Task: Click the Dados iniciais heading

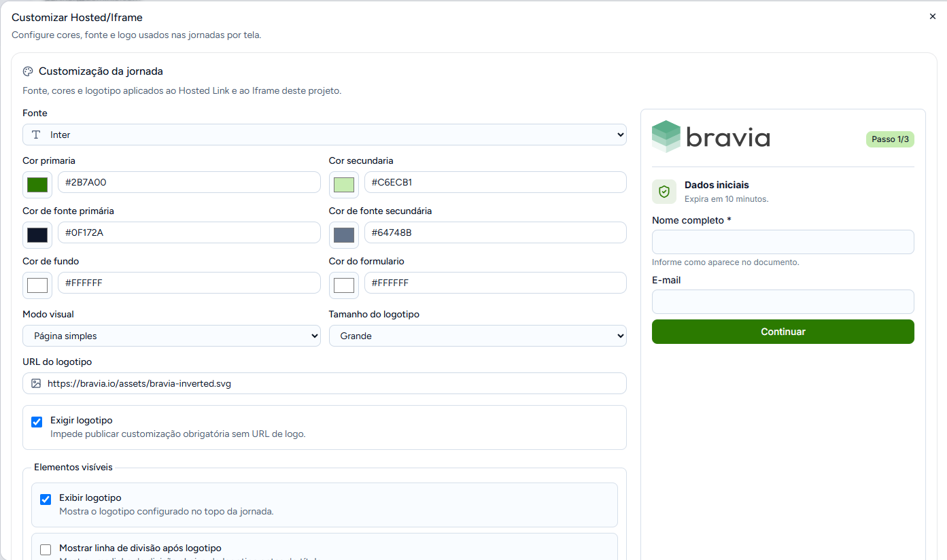Action: tap(717, 185)
